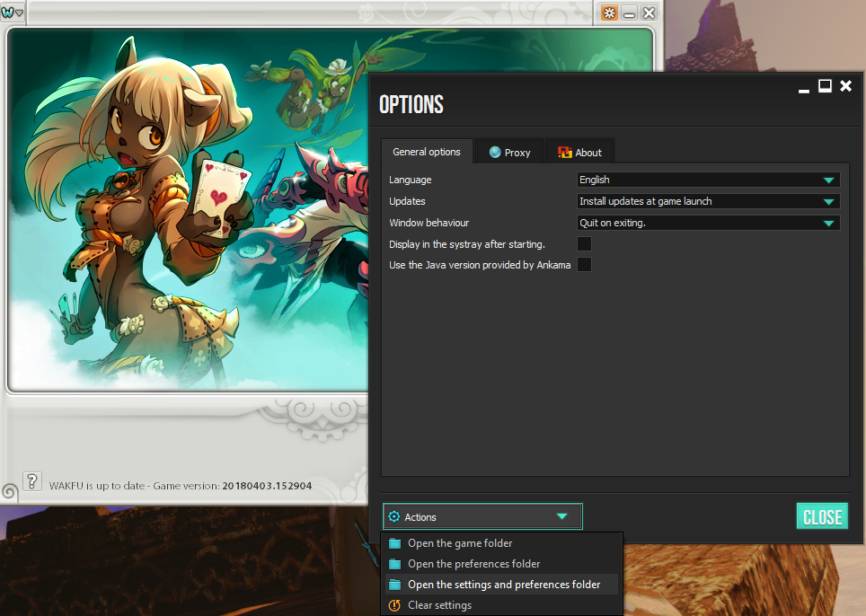The image size is (866, 616).
Task: Open the Proxy tab
Action: point(509,153)
